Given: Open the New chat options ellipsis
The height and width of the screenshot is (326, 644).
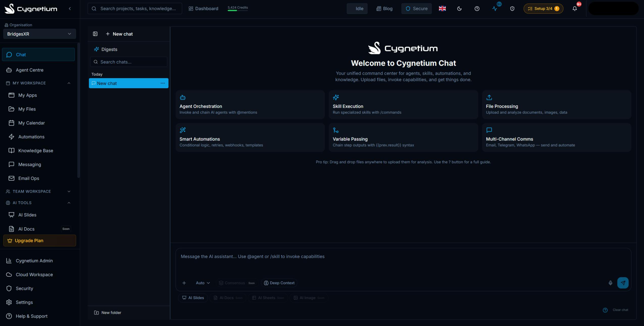Looking at the screenshot, I should pos(163,83).
